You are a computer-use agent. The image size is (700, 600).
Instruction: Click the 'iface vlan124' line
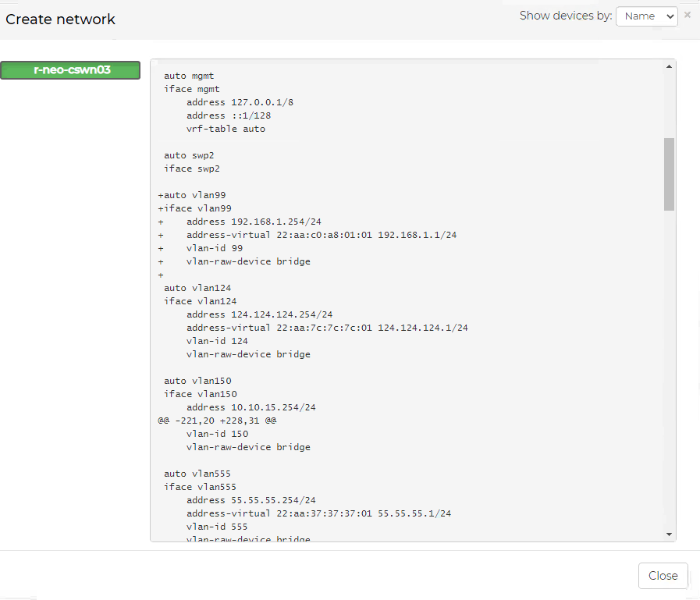(x=200, y=301)
